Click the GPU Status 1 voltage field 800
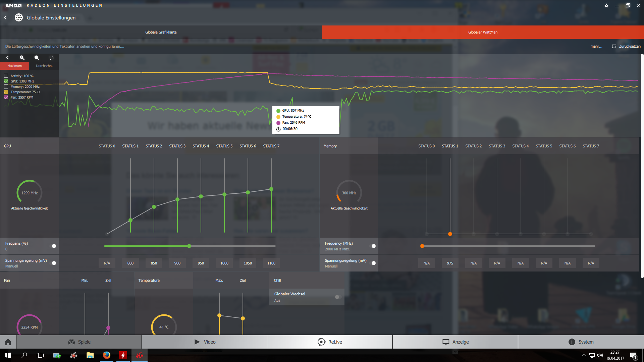Viewport: 644px width, 362px height. coord(130,263)
